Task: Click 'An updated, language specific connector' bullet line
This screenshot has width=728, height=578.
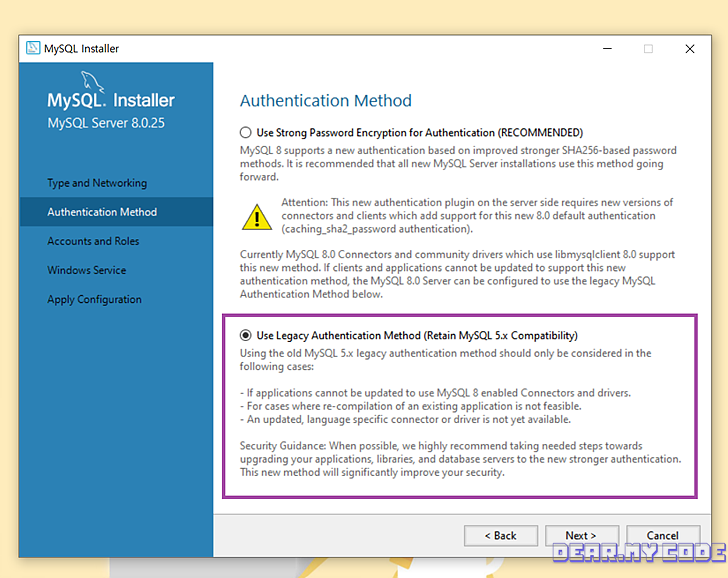Action: coord(405,419)
